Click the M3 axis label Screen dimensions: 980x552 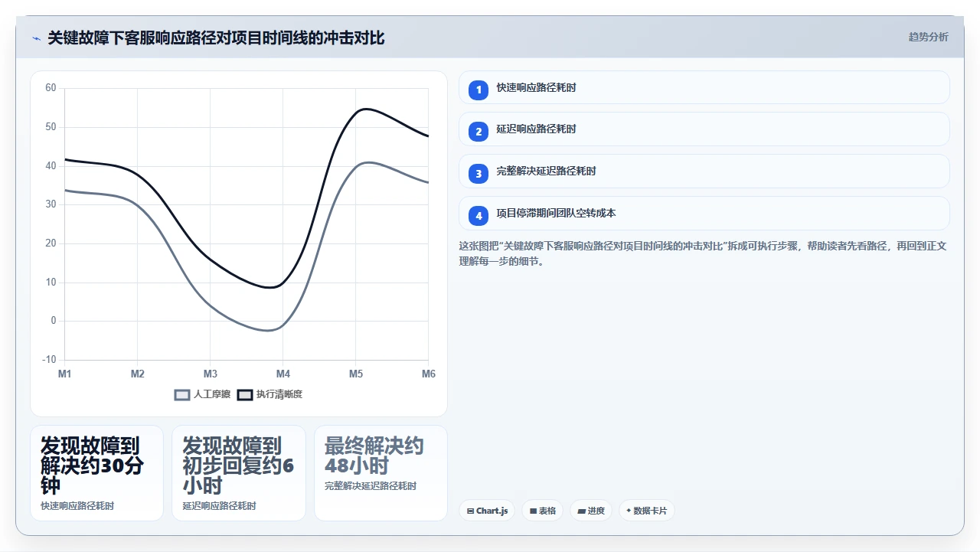click(211, 374)
